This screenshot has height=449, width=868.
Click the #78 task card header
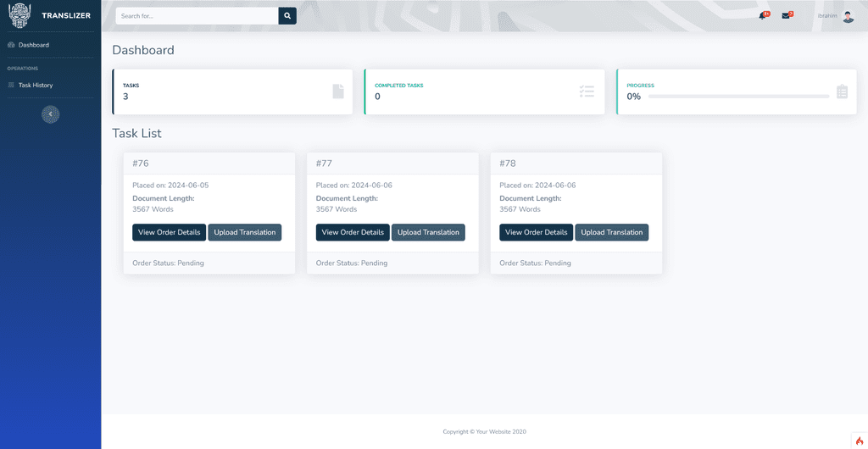pyautogui.click(x=576, y=164)
